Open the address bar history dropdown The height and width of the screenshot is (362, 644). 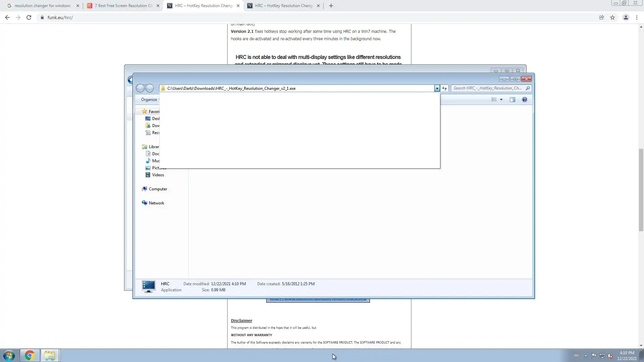(x=437, y=88)
